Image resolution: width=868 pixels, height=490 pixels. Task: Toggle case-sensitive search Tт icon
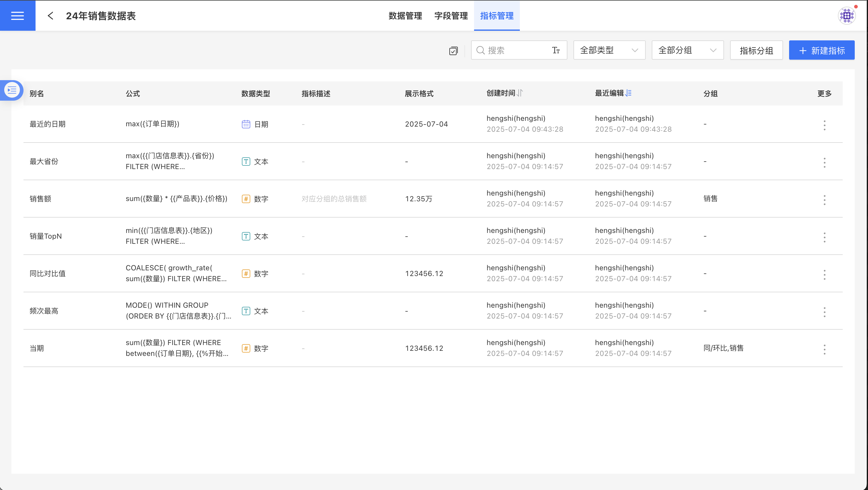point(556,50)
